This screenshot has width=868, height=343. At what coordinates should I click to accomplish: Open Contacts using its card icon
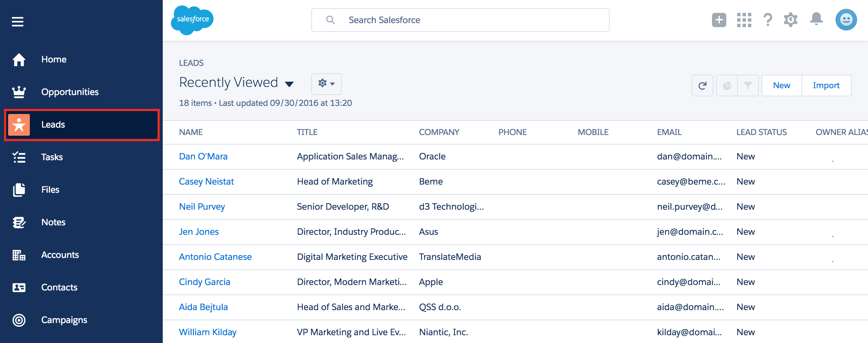[x=19, y=287]
